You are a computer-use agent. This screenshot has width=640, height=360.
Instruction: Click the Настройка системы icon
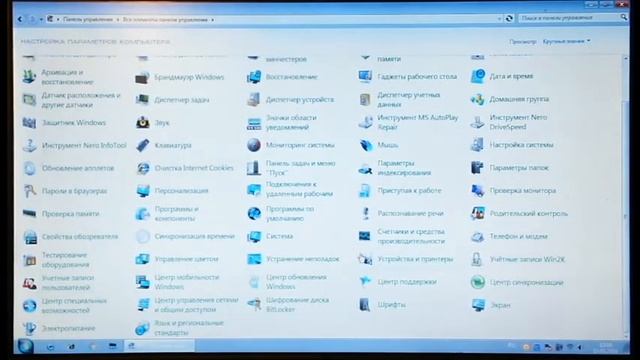478,145
